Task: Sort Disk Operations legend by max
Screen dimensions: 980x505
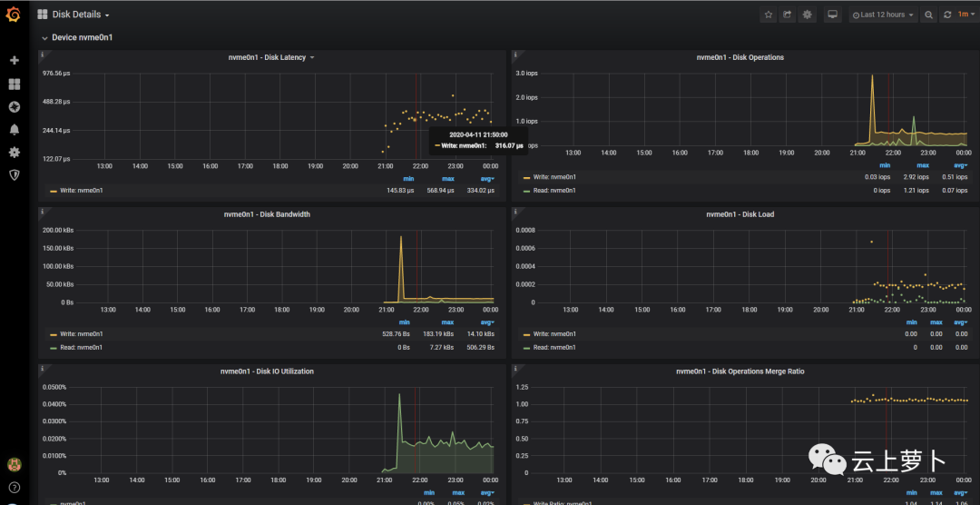Action: [x=923, y=166]
